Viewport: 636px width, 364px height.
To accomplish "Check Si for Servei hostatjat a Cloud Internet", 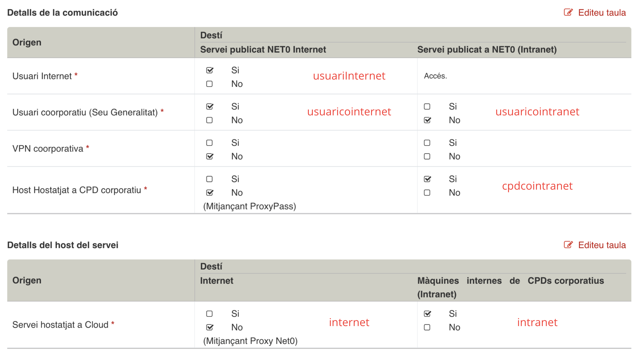I will pyautogui.click(x=210, y=314).
